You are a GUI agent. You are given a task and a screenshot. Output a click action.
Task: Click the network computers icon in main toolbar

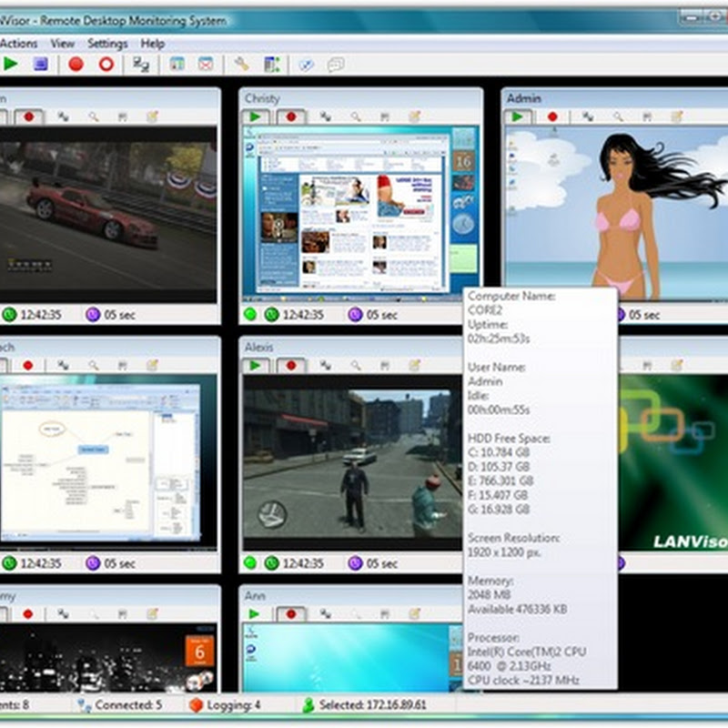point(141,64)
